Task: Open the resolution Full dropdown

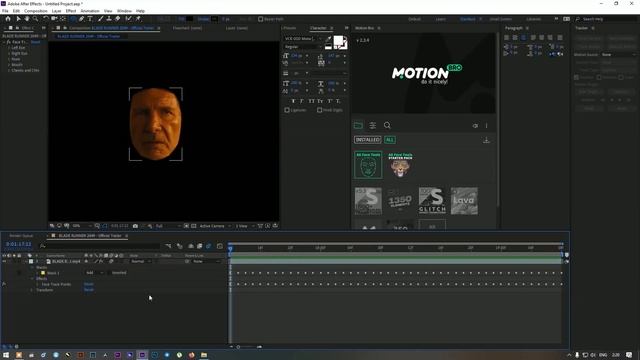Action: pyautogui.click(x=168, y=226)
